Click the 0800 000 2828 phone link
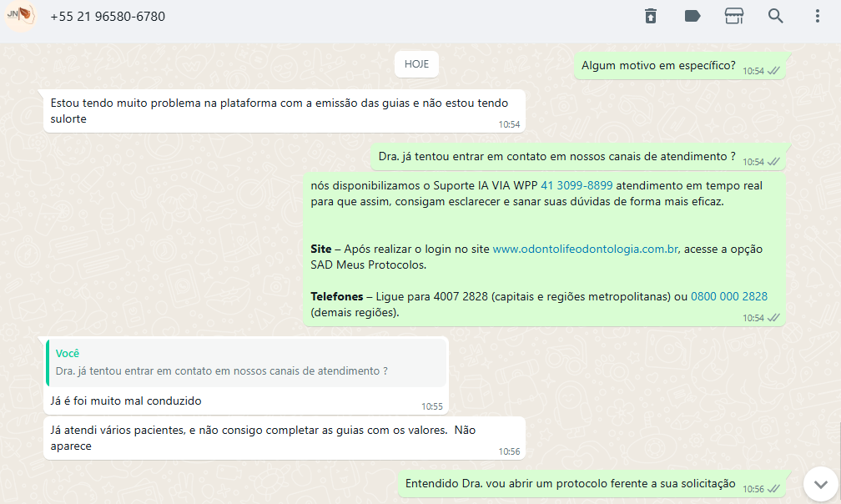 click(x=728, y=296)
